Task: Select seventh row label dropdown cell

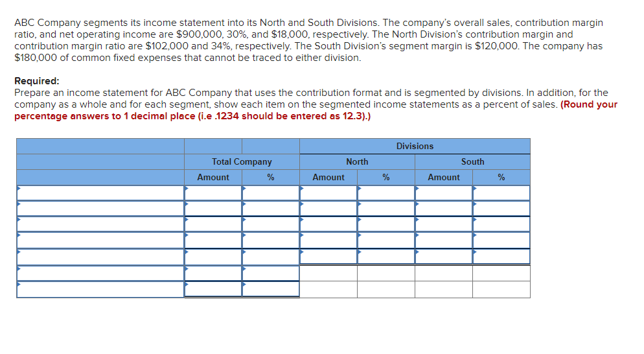Action: [x=100, y=289]
